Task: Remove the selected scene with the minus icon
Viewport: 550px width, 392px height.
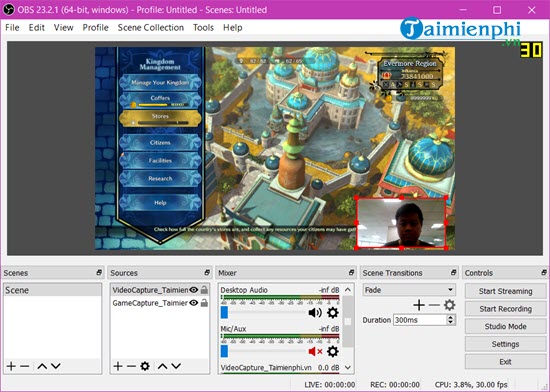Action: click(25, 366)
